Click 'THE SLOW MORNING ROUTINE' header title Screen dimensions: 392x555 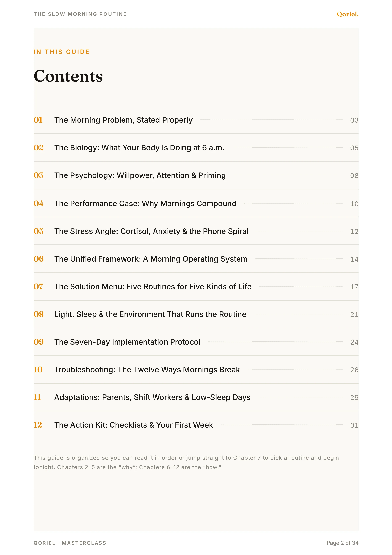click(x=80, y=14)
